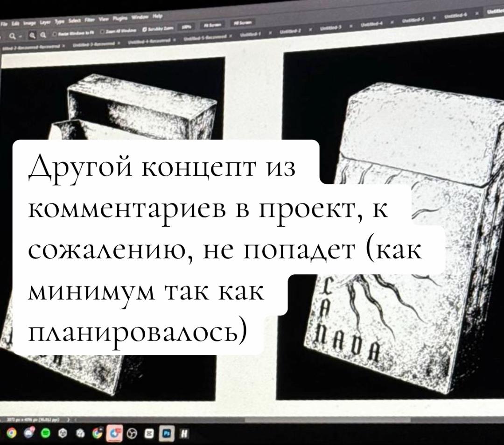Open the Window menu
This screenshot has height=445, width=504.
point(140,17)
